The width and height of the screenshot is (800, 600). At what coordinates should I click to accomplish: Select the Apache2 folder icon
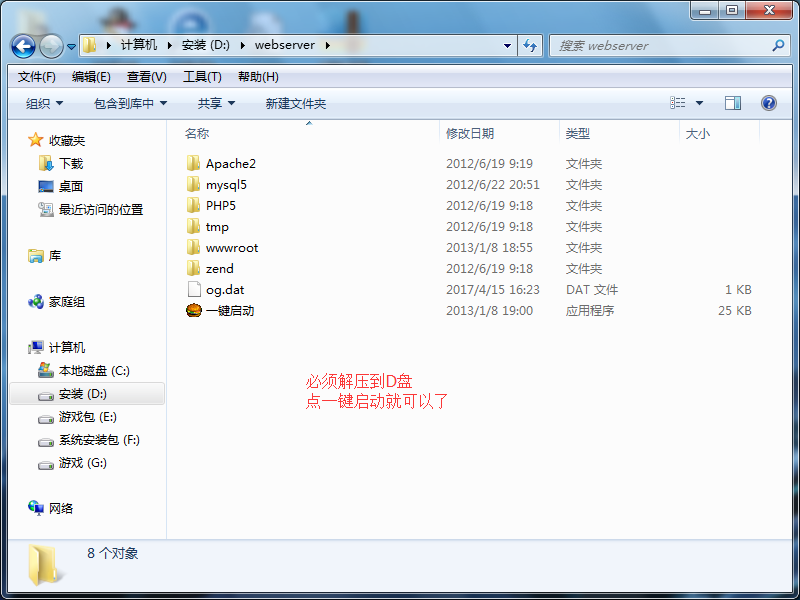click(x=193, y=163)
